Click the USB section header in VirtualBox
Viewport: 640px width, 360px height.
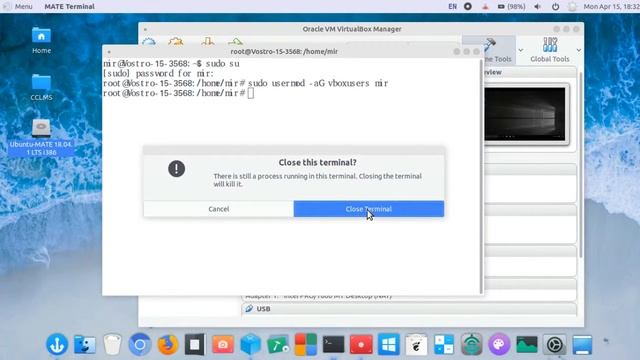[409, 309]
